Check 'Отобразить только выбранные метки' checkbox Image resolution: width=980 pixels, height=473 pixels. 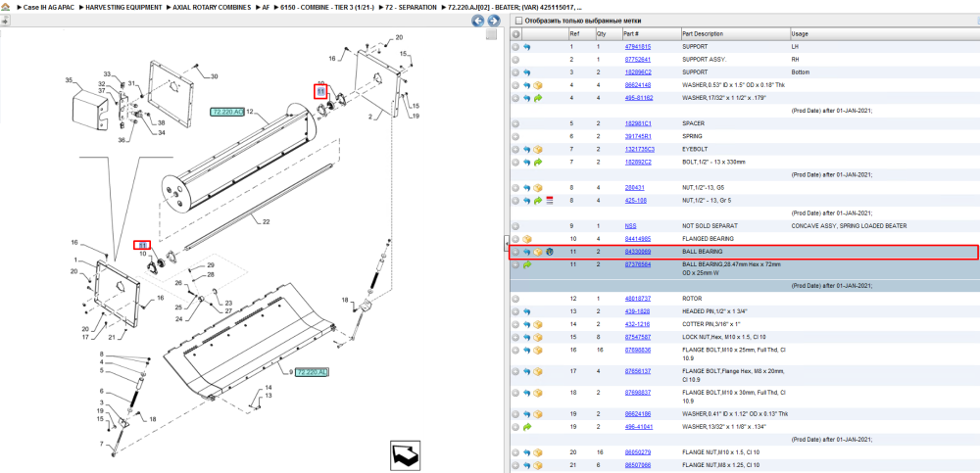518,21
